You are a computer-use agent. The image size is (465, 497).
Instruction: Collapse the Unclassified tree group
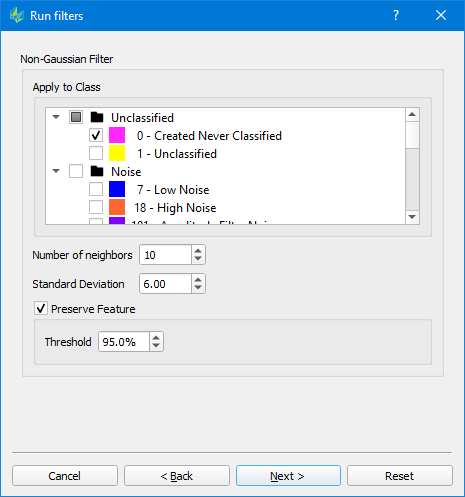click(56, 117)
